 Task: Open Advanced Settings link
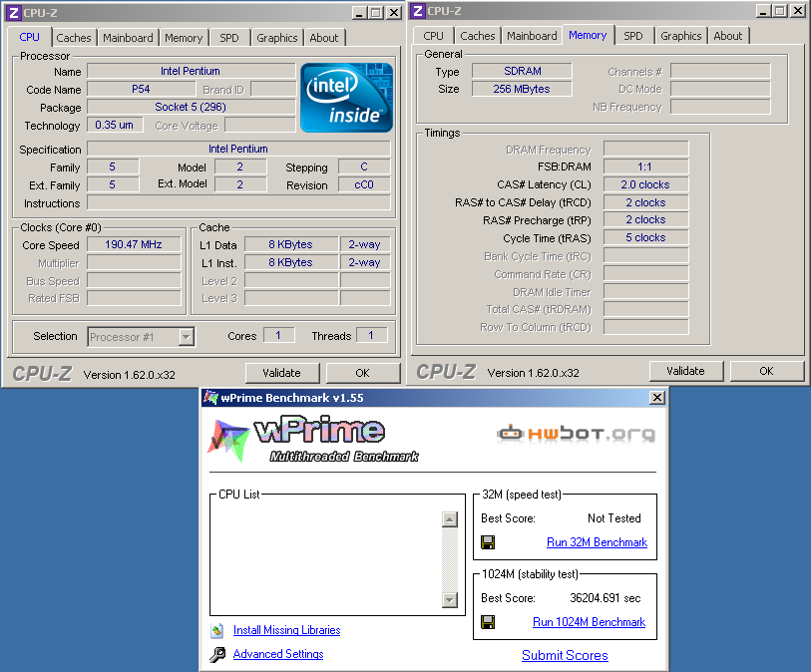point(278,654)
